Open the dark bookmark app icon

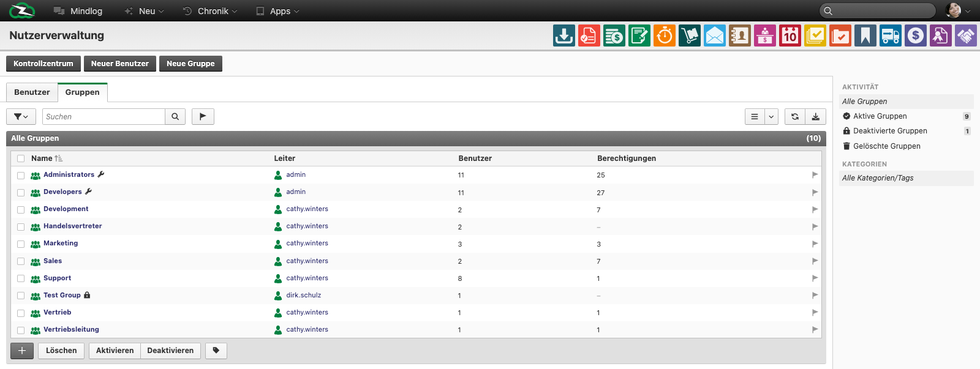pyautogui.click(x=865, y=35)
